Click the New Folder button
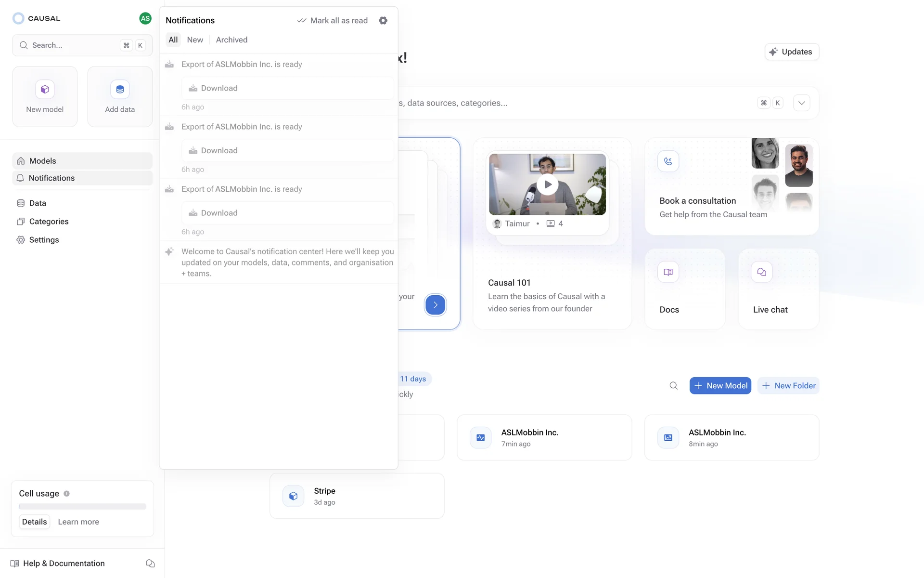The height and width of the screenshot is (578, 924). (788, 385)
